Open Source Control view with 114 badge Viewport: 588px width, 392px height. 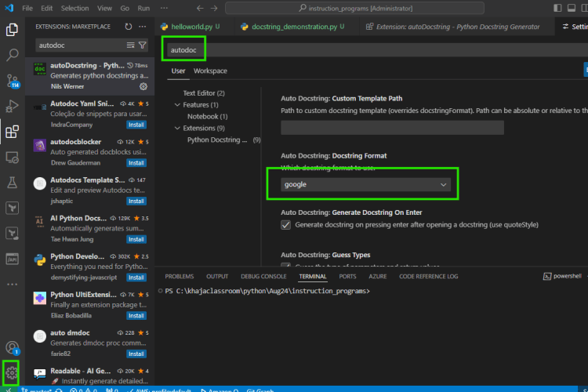(12, 81)
